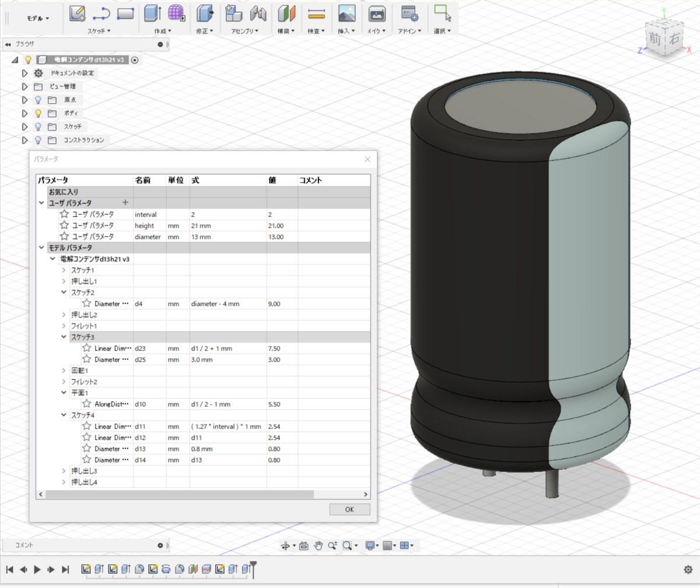Expand ドキュメントの設定 node in browser
700x588 pixels.
[24, 73]
